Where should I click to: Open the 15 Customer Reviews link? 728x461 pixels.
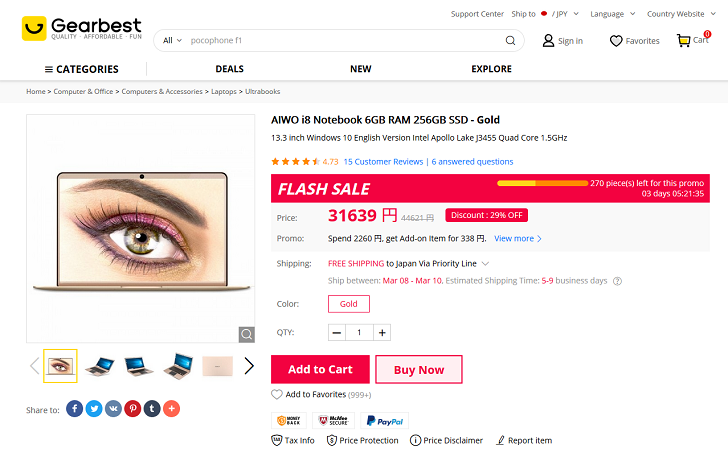point(383,161)
